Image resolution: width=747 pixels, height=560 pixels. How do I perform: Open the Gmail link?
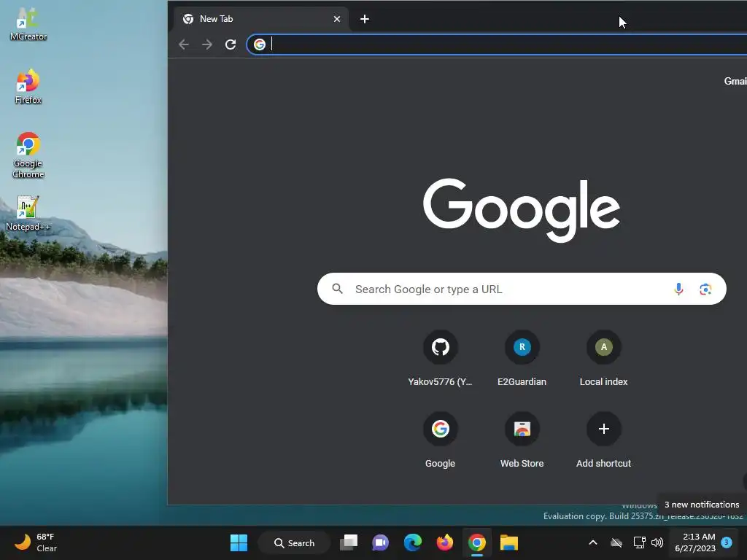(735, 81)
